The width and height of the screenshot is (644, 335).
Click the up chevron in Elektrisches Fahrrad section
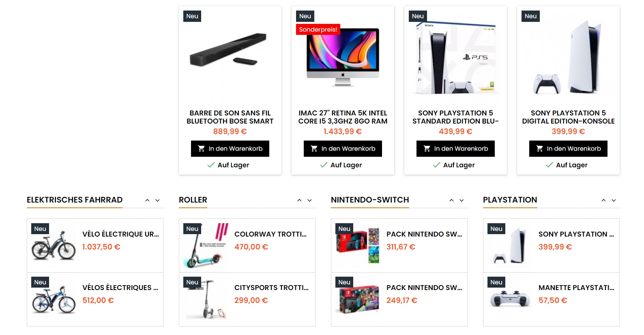tap(147, 201)
